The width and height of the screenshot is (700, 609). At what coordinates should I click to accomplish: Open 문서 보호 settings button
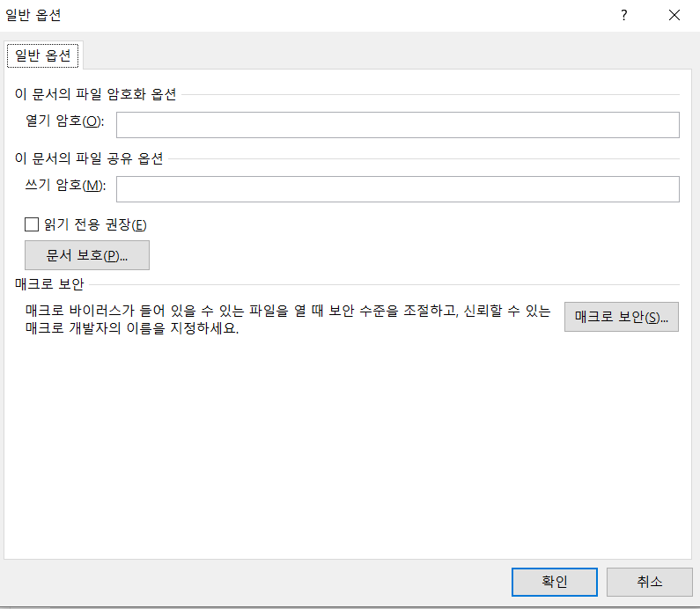pos(87,255)
